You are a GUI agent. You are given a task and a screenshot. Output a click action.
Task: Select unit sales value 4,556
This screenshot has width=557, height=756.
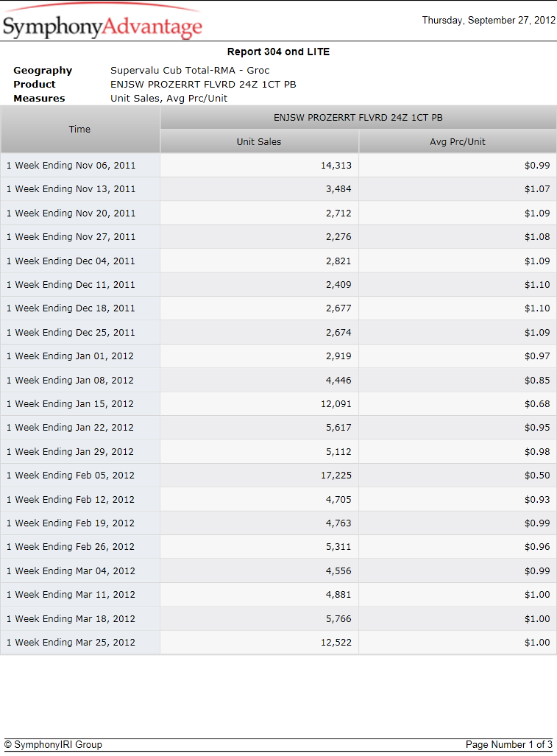(338, 570)
